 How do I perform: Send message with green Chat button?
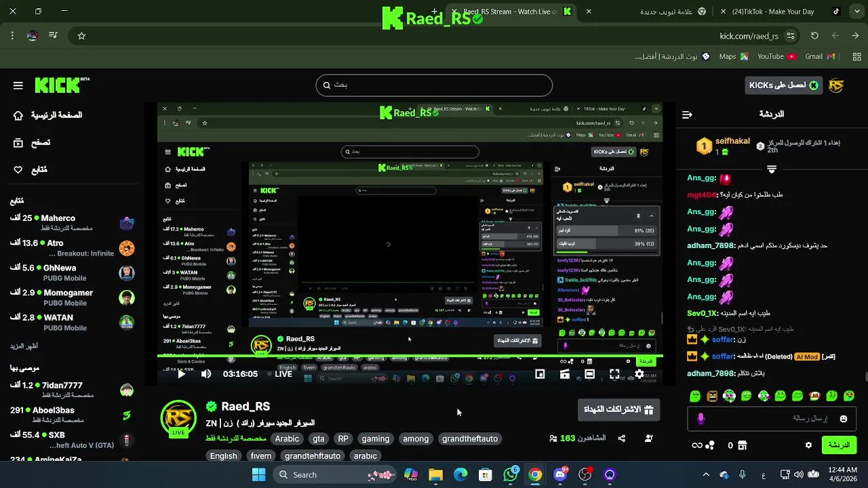(840, 445)
